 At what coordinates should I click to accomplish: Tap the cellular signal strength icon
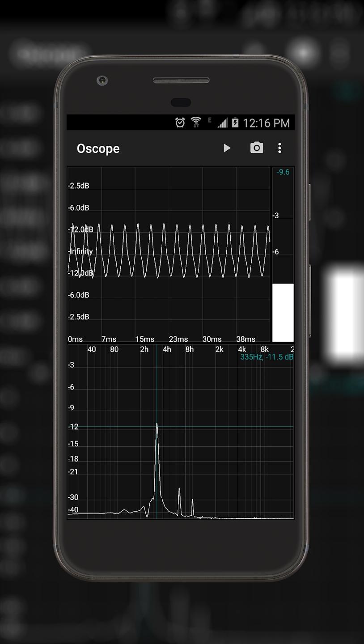pos(223,123)
